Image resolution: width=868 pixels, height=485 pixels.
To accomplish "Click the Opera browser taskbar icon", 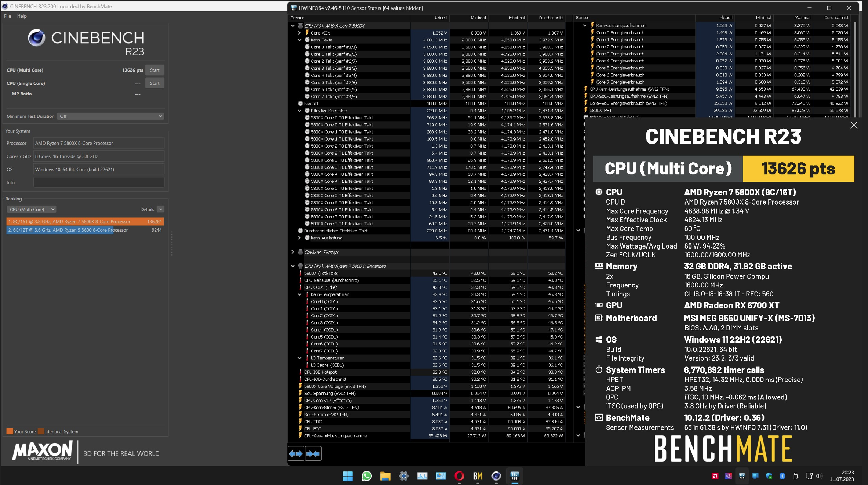I will coord(459,476).
